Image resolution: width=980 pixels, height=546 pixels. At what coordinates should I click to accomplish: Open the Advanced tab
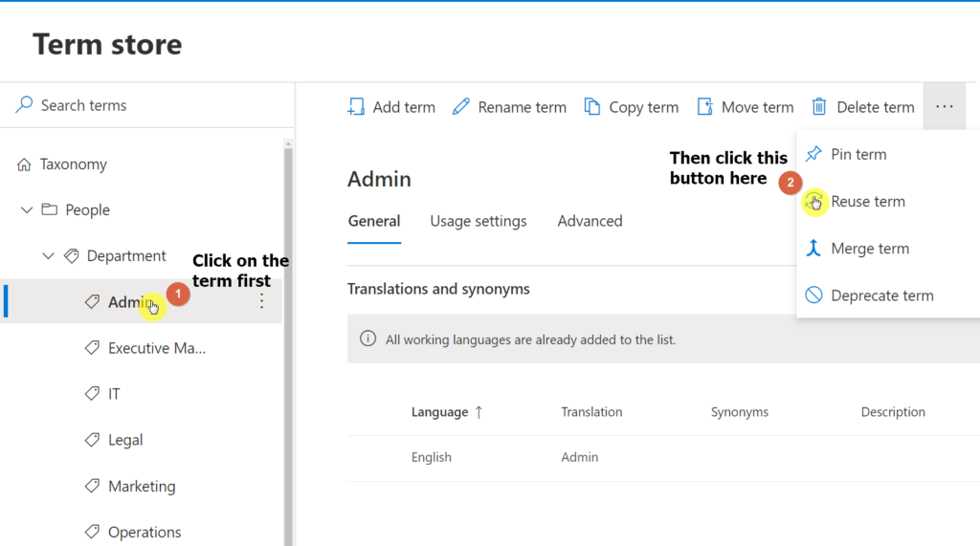[x=590, y=221]
